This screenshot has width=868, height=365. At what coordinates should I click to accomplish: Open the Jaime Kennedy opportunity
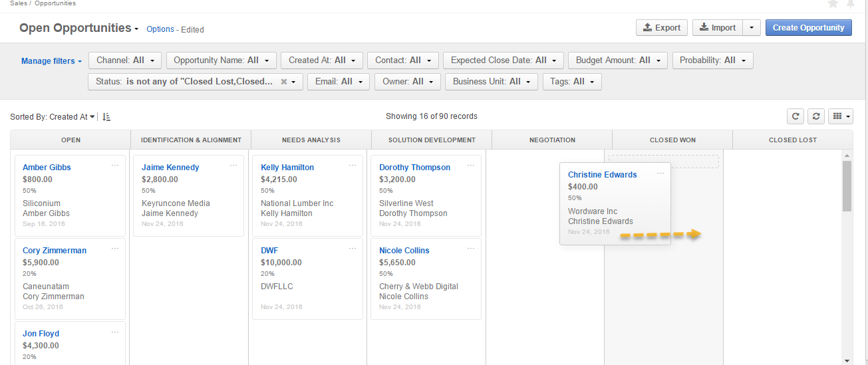(170, 168)
